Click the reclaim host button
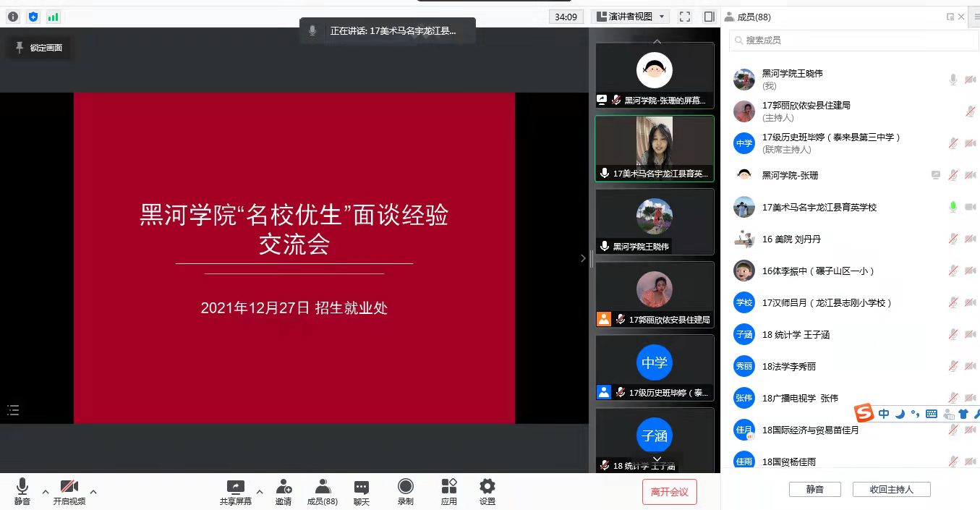The width and height of the screenshot is (980, 510). [x=891, y=490]
